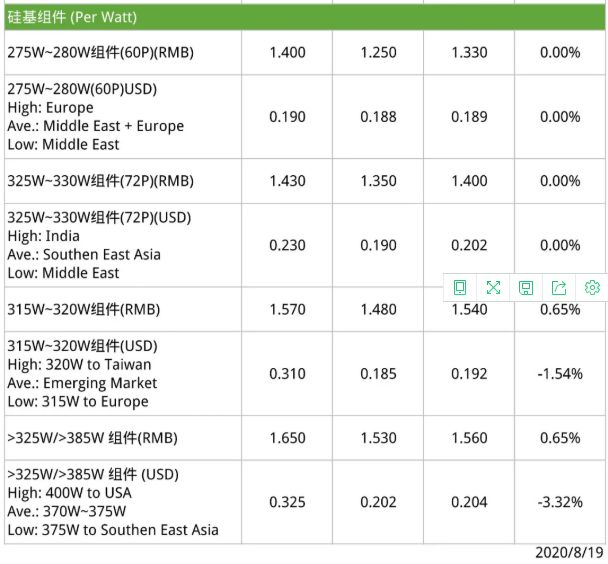Select the 275W~280W组件(60P)(RMB) row label
The width and height of the screenshot is (608, 564).
pos(100,53)
